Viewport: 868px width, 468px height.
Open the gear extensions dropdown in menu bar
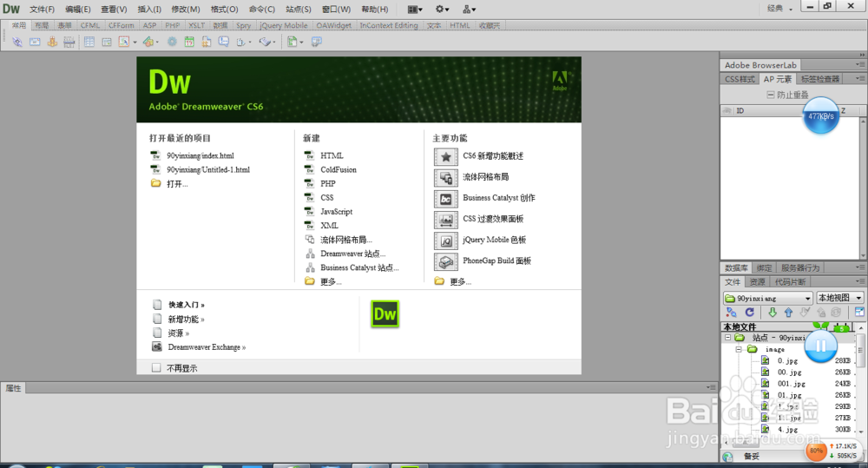443,9
